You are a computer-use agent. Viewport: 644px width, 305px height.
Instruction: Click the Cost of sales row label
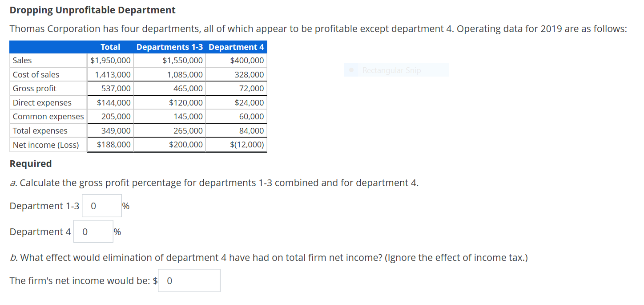pyautogui.click(x=35, y=74)
